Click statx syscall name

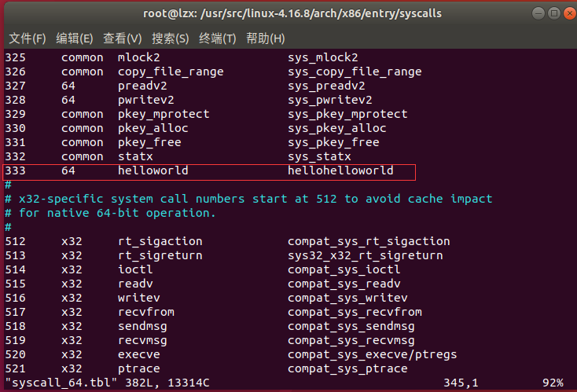coord(135,156)
